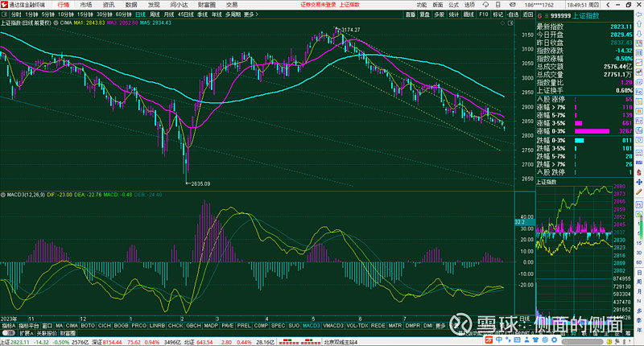The height and width of the screenshot is (346, 644).
Task: Toggle the 复盘 replay mode
Action: 424,14
